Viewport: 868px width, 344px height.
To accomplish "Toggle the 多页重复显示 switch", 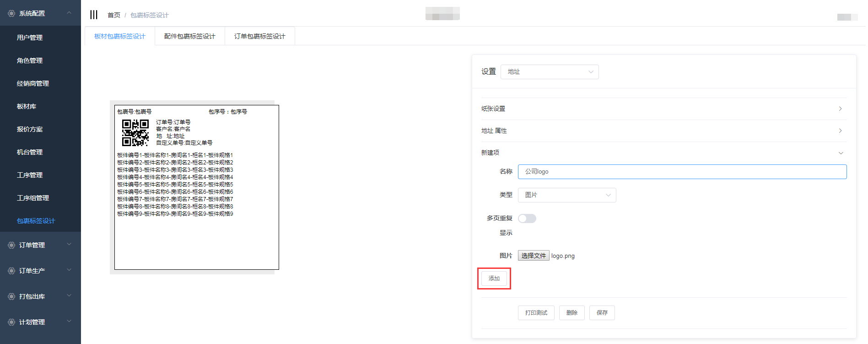I will [527, 218].
